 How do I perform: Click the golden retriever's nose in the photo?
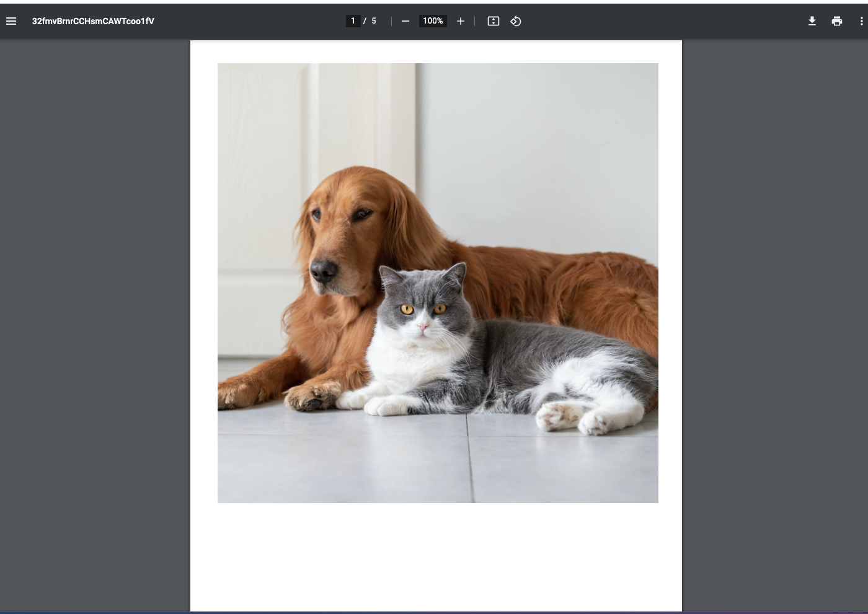323,270
